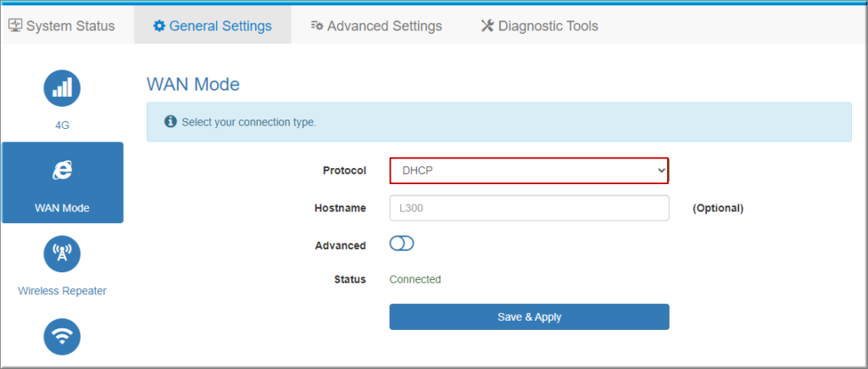Switch to the Advanced Settings tab
Viewport: 868px width, 369px height.
pos(384,26)
